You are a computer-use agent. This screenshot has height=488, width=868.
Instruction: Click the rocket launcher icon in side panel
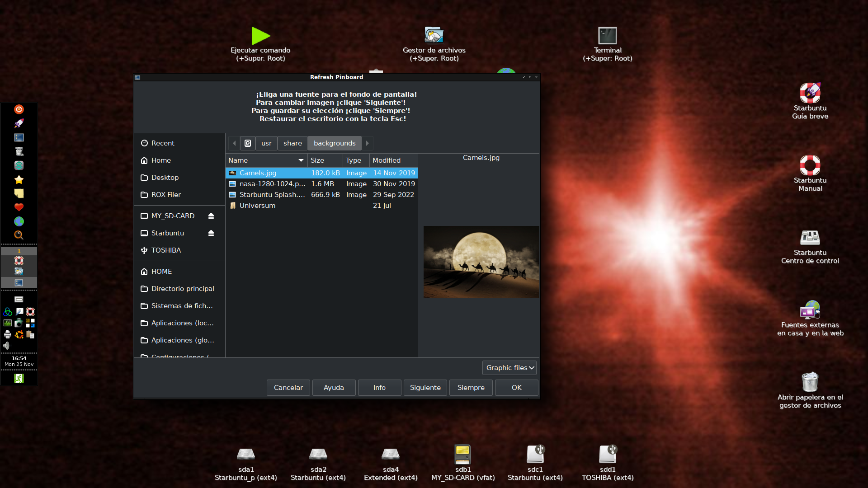pos(19,123)
